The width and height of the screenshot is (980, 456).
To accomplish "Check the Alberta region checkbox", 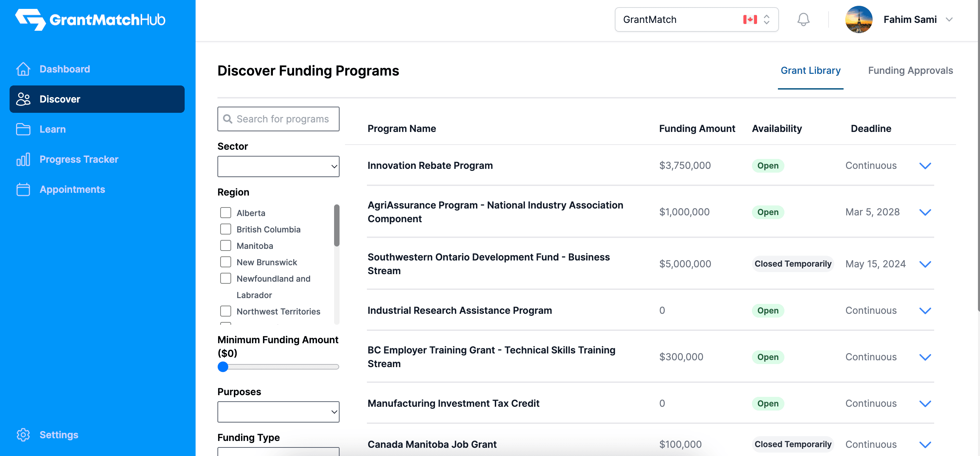I will tap(226, 213).
